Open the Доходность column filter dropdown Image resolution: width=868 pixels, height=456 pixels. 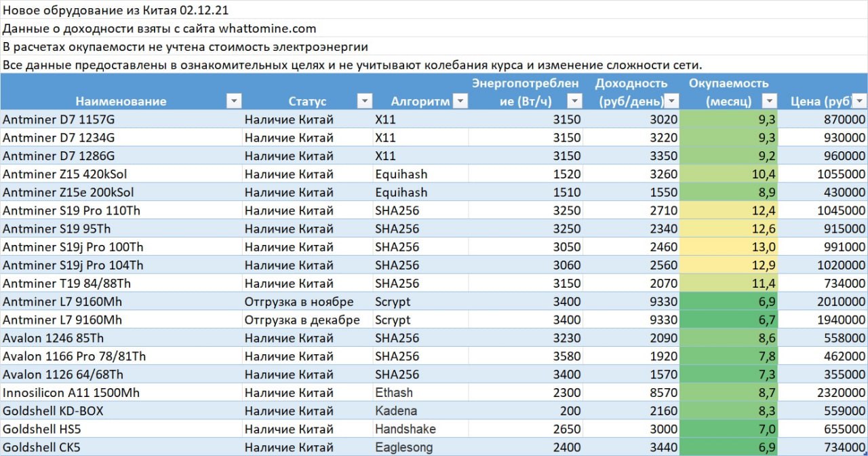point(672,101)
